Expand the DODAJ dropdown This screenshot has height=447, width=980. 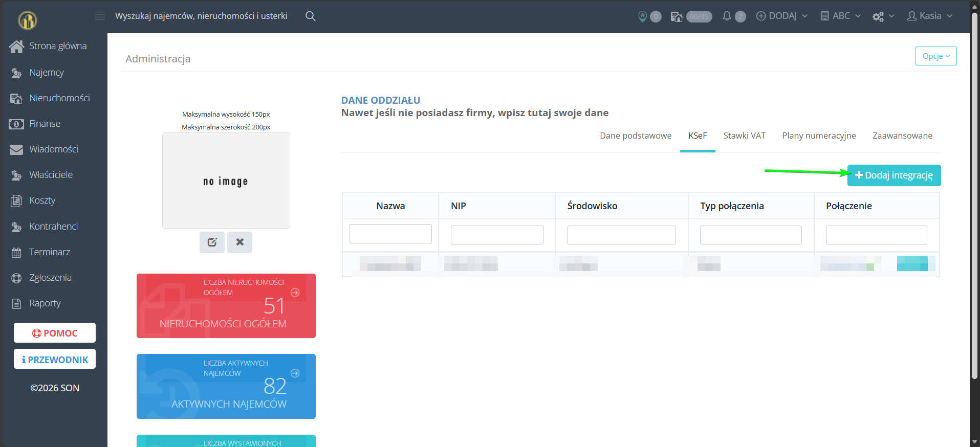tap(782, 16)
